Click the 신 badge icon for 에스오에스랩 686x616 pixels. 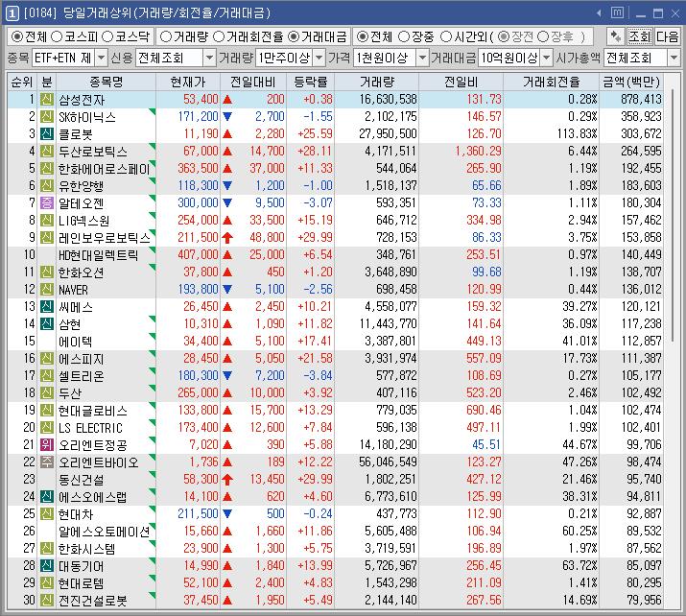pyautogui.click(x=46, y=497)
